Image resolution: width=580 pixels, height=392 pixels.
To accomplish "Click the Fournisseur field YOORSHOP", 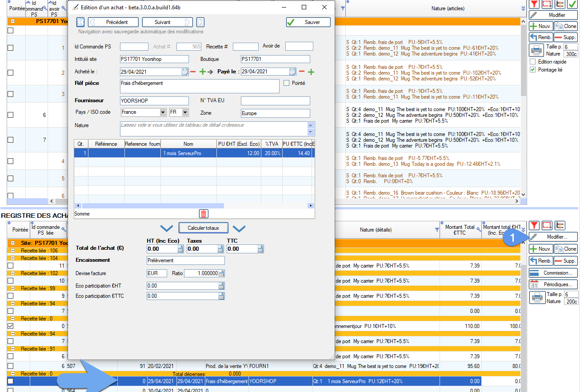I will tap(155, 101).
